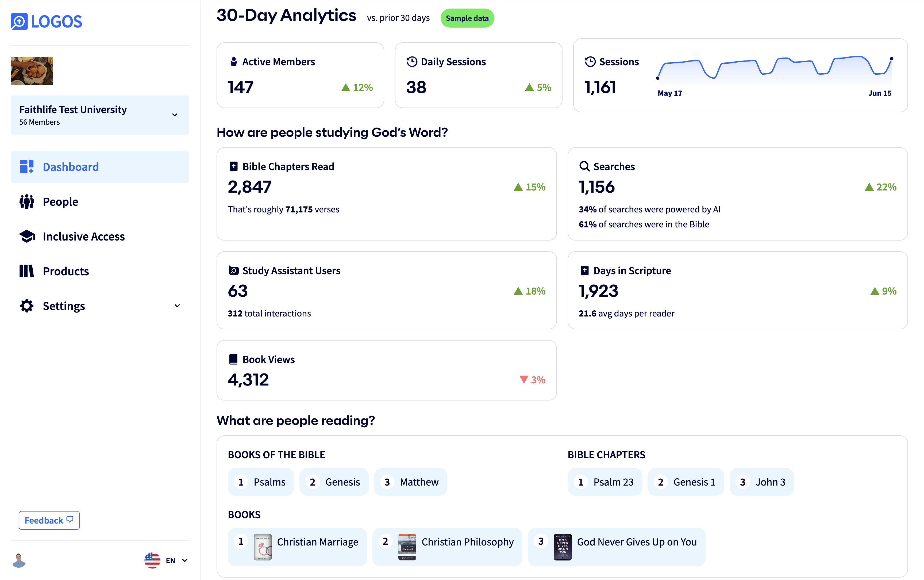
Task: Click '61% of searches were in the Bible'
Action: pos(644,224)
